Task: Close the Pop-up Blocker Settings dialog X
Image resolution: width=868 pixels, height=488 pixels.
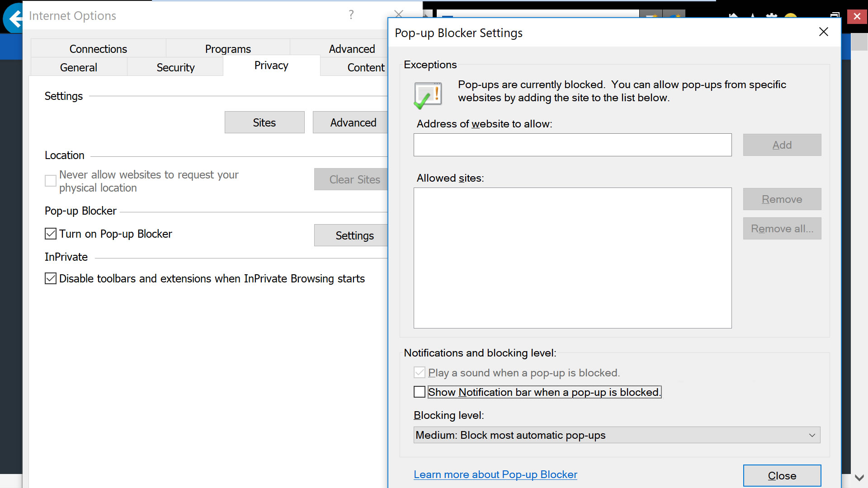Action: pyautogui.click(x=823, y=32)
